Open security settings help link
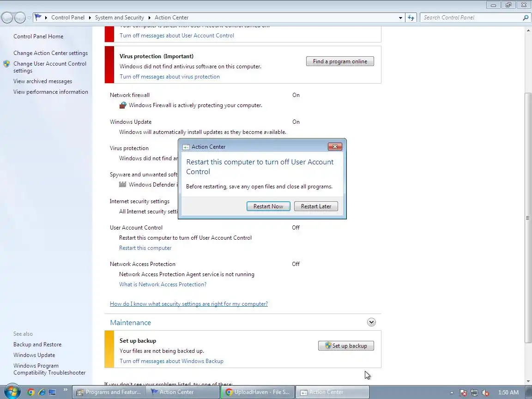Image resolution: width=532 pixels, height=399 pixels. (188, 304)
